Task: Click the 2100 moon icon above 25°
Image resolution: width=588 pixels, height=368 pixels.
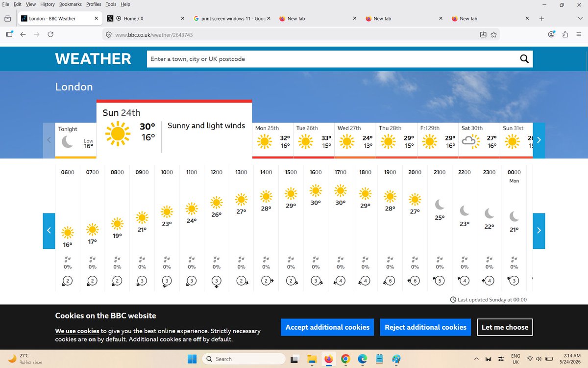Action: pyautogui.click(x=440, y=204)
